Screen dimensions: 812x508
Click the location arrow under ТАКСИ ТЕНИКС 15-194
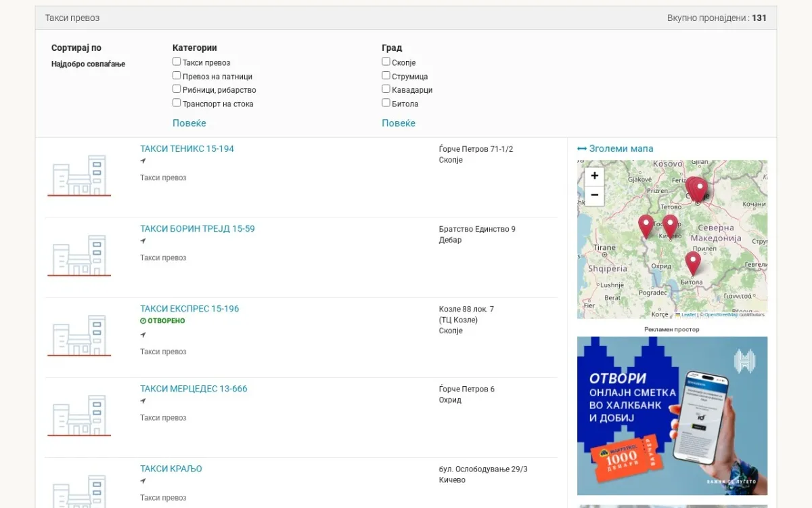143,161
